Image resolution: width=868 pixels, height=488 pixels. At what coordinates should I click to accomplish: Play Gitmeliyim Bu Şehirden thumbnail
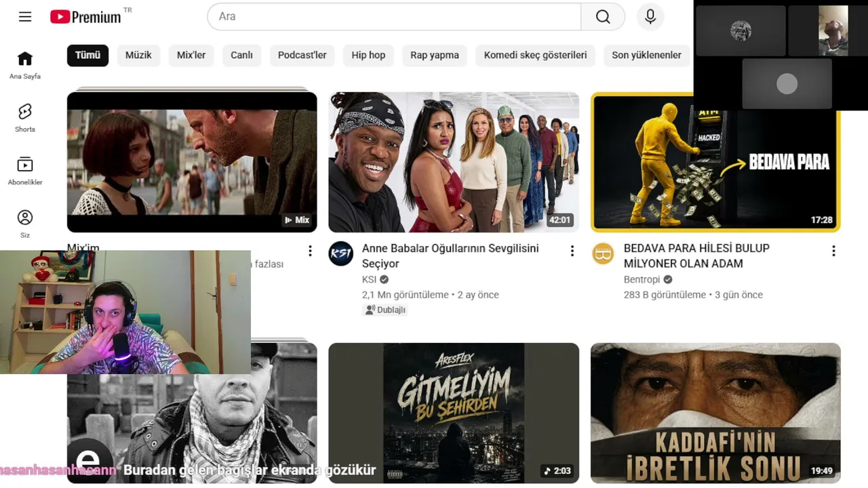[454, 413]
